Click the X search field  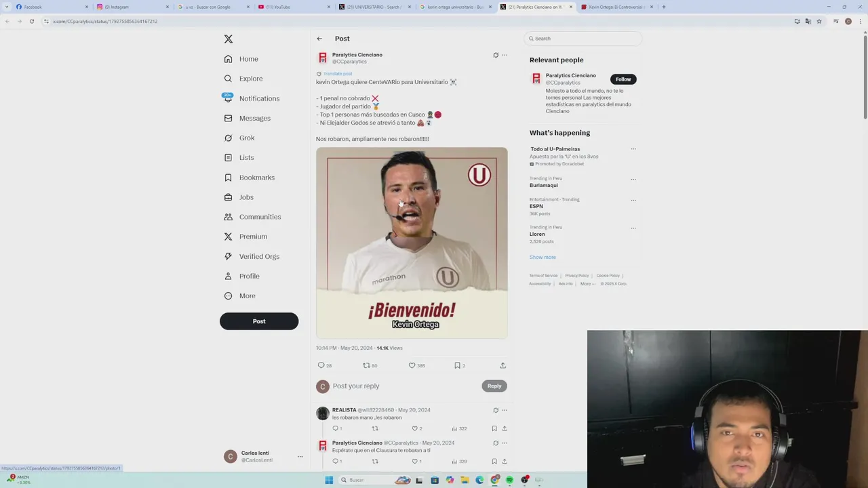[x=583, y=39]
